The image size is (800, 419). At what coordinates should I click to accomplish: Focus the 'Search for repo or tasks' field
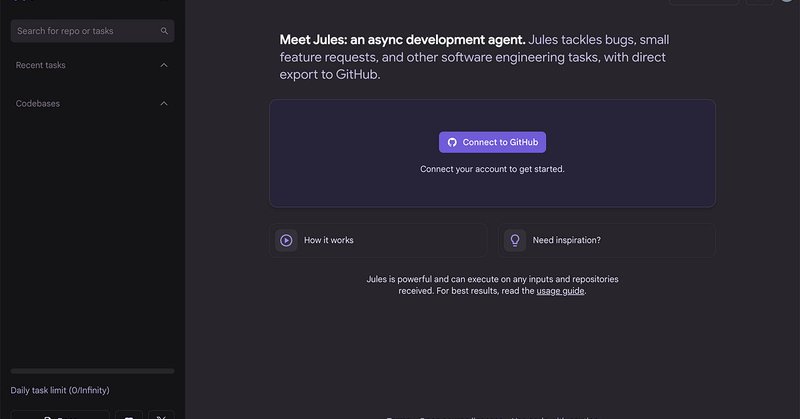(92, 31)
